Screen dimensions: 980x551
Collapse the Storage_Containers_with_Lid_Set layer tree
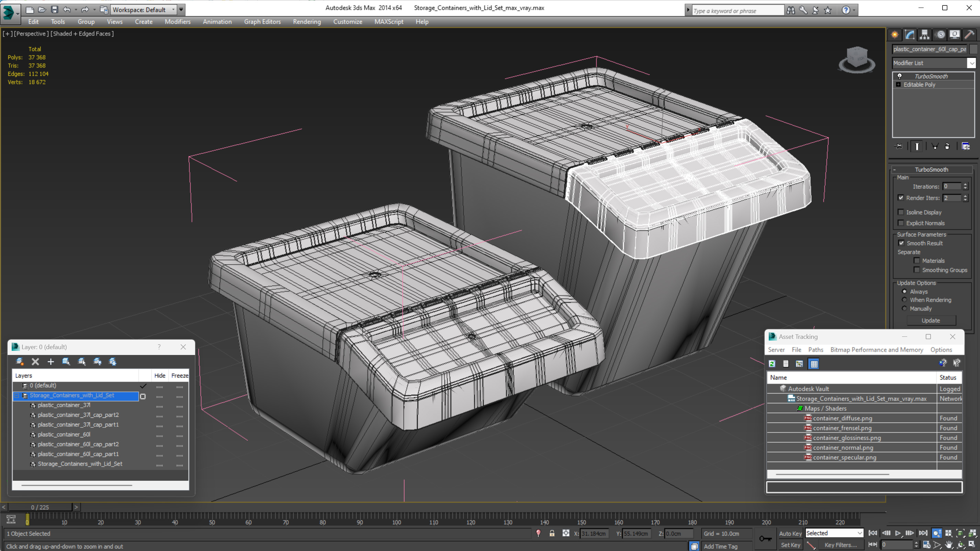[17, 395]
